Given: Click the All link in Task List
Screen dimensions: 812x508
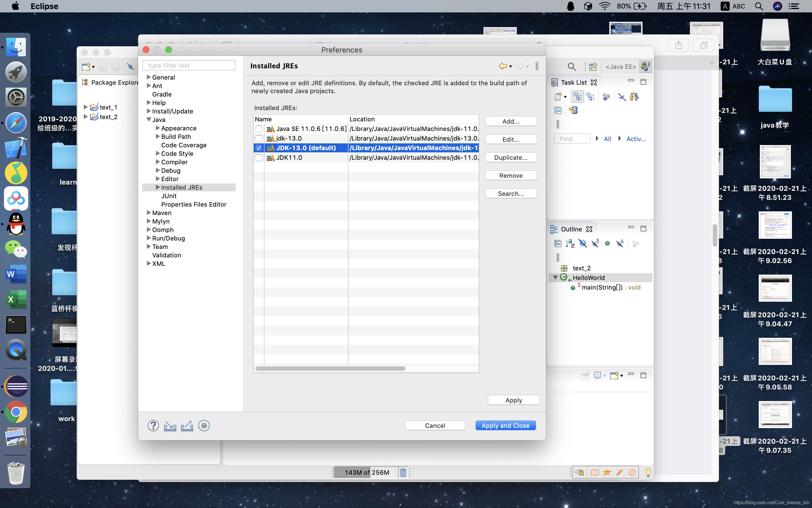Looking at the screenshot, I should click(x=607, y=139).
